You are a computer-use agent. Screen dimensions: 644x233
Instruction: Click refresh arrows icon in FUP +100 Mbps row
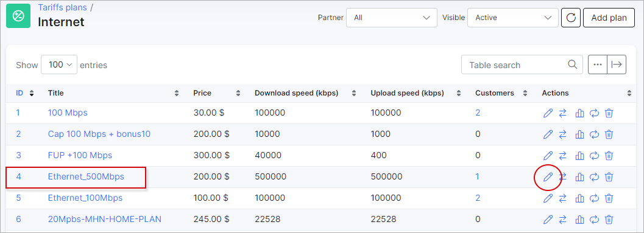[594, 156]
